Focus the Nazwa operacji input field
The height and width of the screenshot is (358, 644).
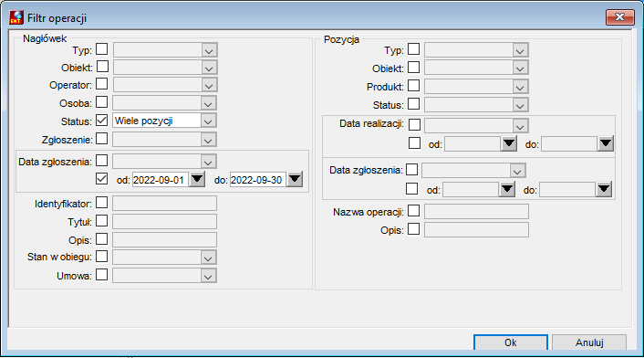point(476,211)
